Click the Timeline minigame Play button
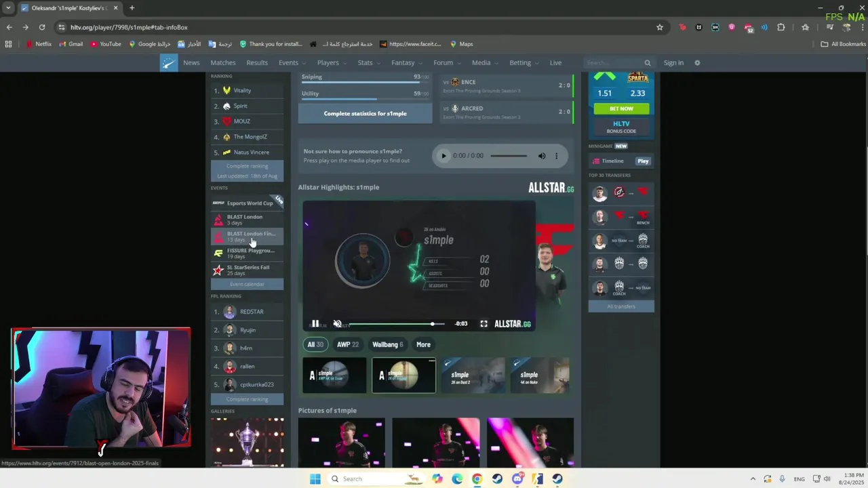The height and width of the screenshot is (488, 868). tap(643, 161)
